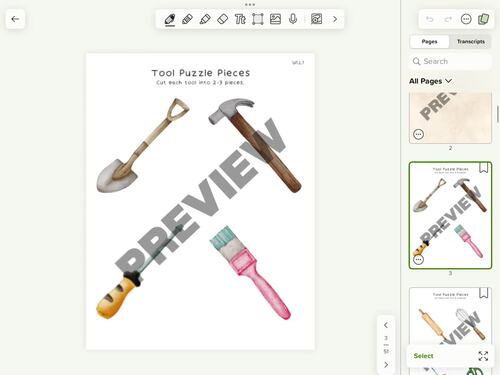Select the Pen tool
This screenshot has width=500, height=375.
click(x=170, y=19)
